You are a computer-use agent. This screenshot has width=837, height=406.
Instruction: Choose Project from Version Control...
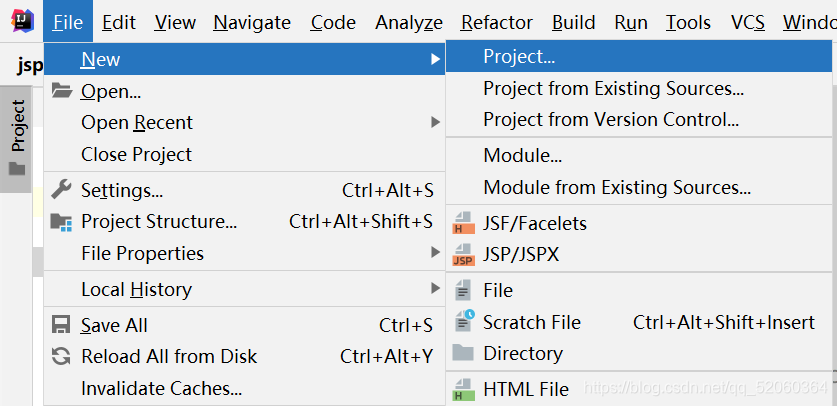coord(611,120)
